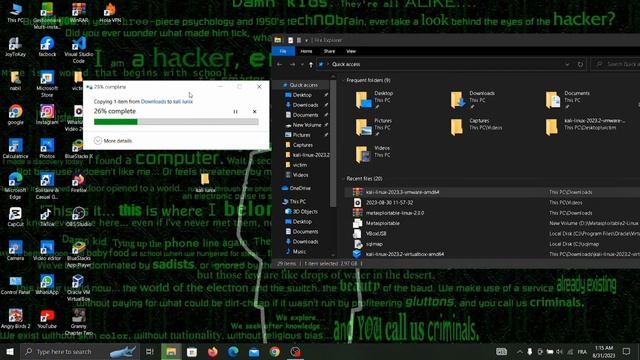This screenshot has height=360, width=640.
Task: Open the File tab in File Explorer
Action: pos(283,51)
